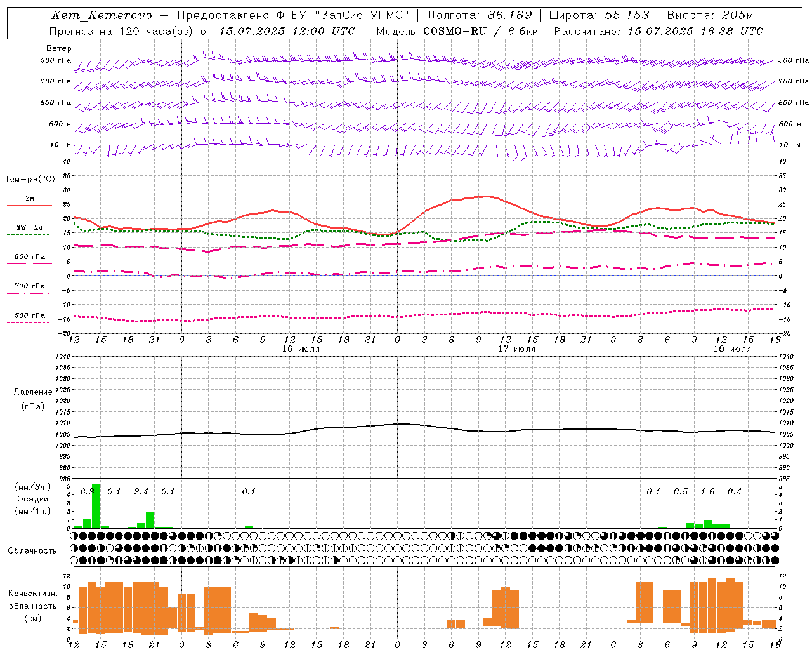
Task: Select the Широта: 55.153 latitude value
Action: tap(599, 15)
